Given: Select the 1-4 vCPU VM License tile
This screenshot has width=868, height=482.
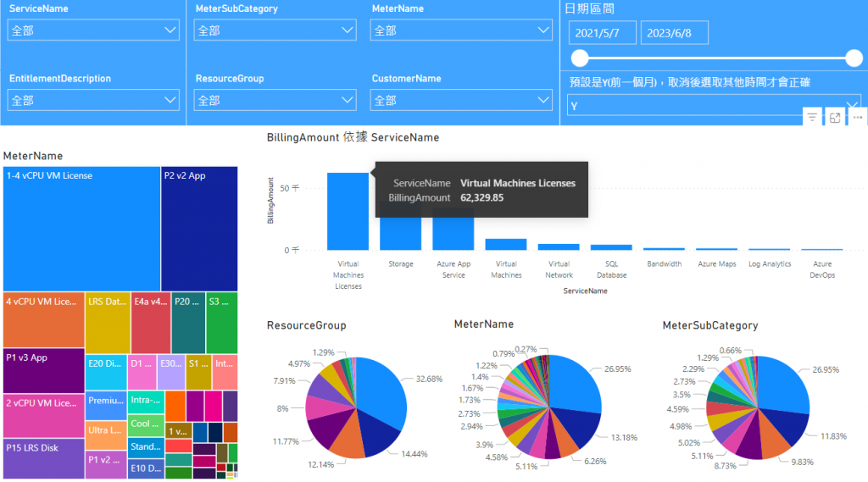Looking at the screenshot, I should 81,229.
